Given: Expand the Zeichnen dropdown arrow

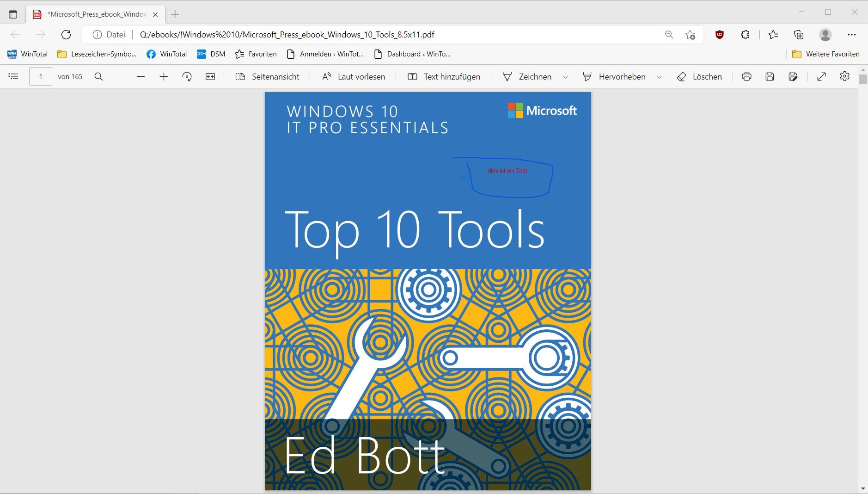Looking at the screenshot, I should coord(565,77).
